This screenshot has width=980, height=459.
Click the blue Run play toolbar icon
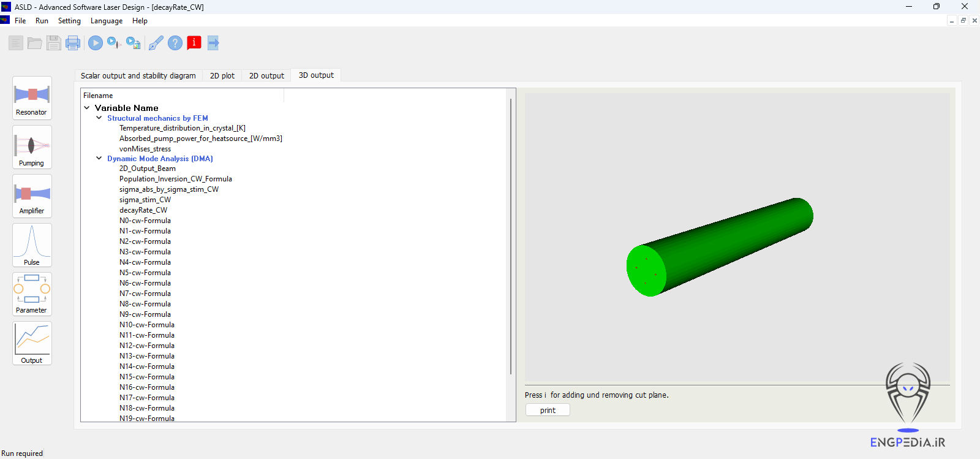click(x=95, y=43)
